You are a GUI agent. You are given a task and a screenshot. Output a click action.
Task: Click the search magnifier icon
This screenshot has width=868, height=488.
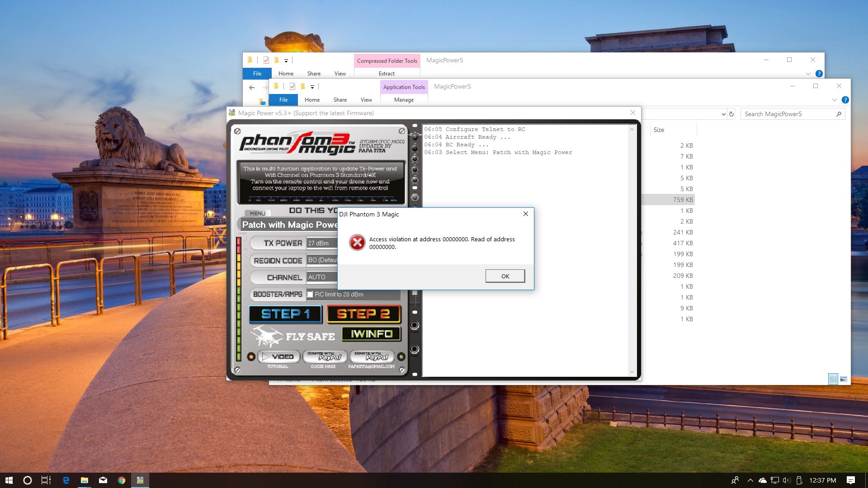839,114
